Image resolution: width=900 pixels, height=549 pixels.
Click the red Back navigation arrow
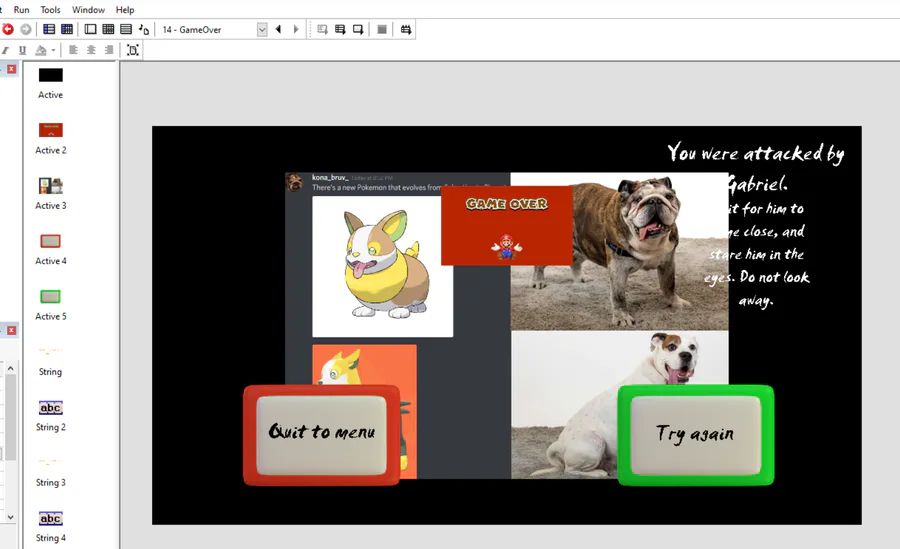(8, 29)
